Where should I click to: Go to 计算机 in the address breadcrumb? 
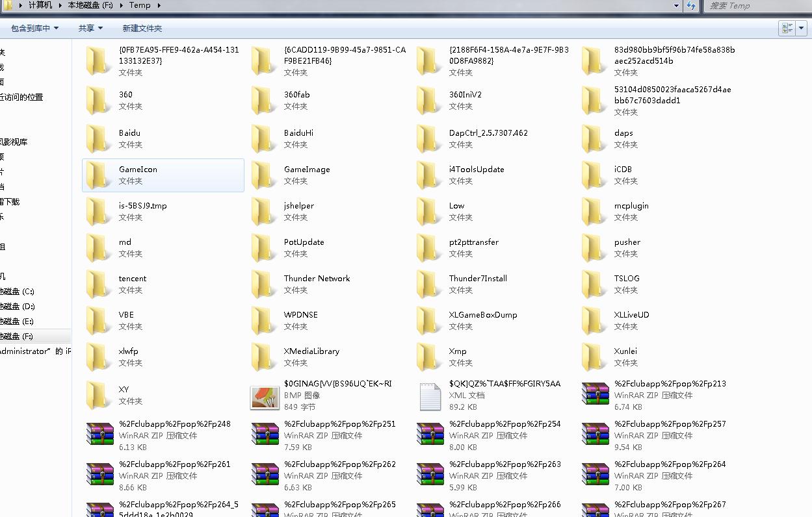tap(40, 5)
